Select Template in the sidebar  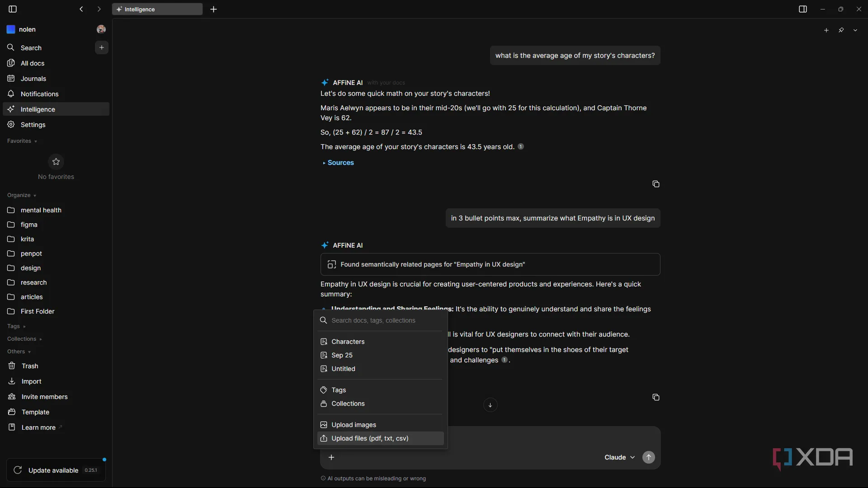[x=35, y=412]
